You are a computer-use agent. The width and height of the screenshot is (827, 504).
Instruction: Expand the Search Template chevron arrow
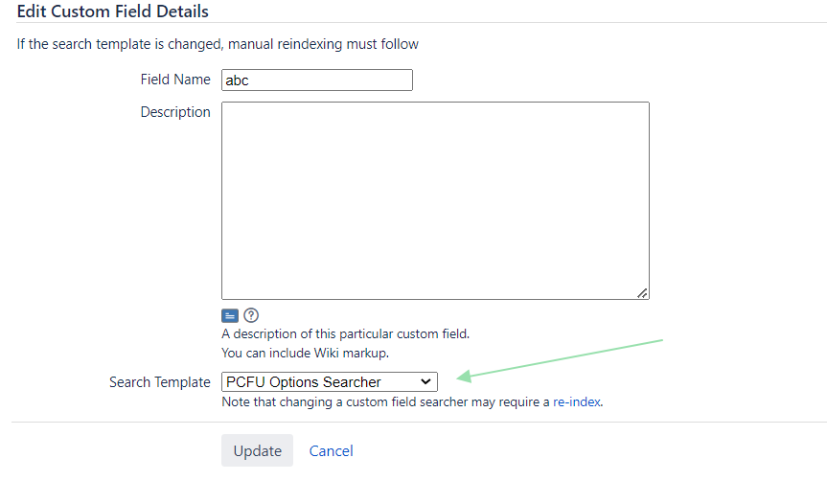pyautogui.click(x=425, y=381)
